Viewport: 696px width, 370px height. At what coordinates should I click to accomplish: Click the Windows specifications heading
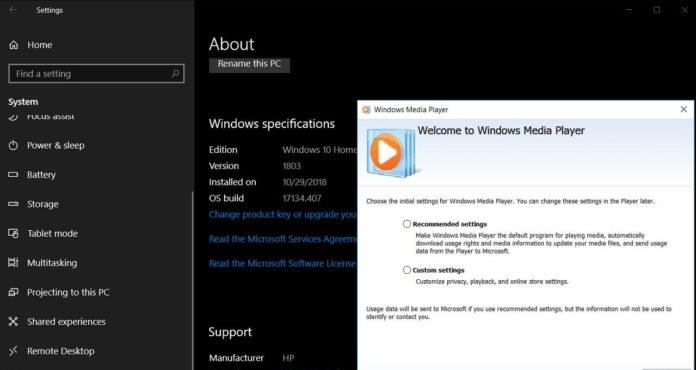(x=272, y=123)
